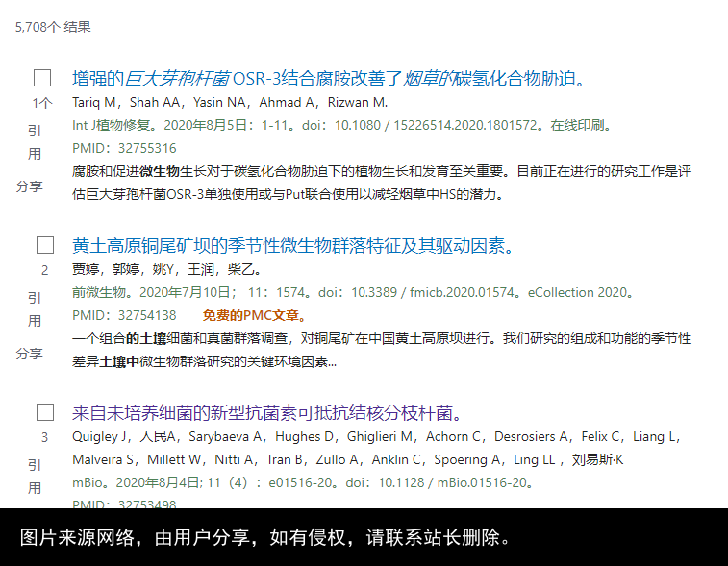Click the PMID: 32754138 text
The width and height of the screenshot is (728, 566).
pos(124,315)
